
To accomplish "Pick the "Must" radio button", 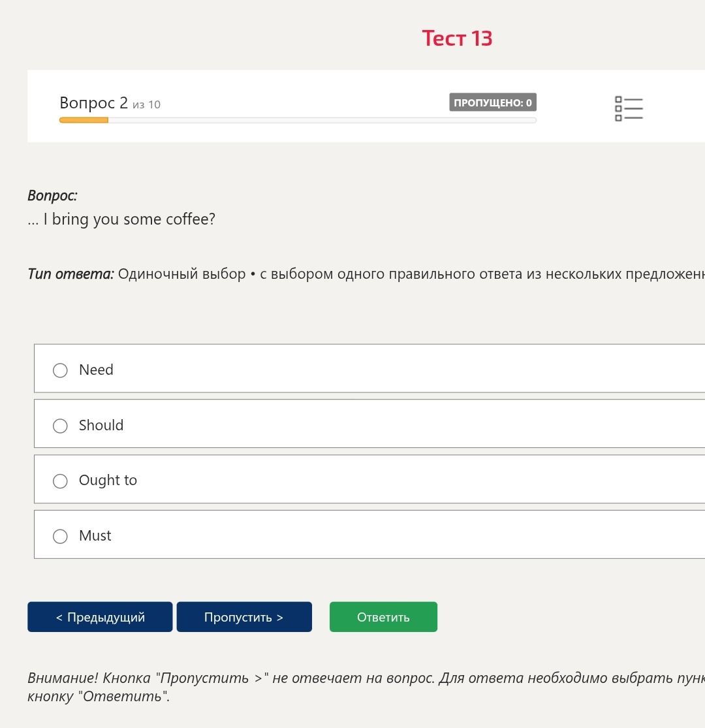I will pos(60,536).
